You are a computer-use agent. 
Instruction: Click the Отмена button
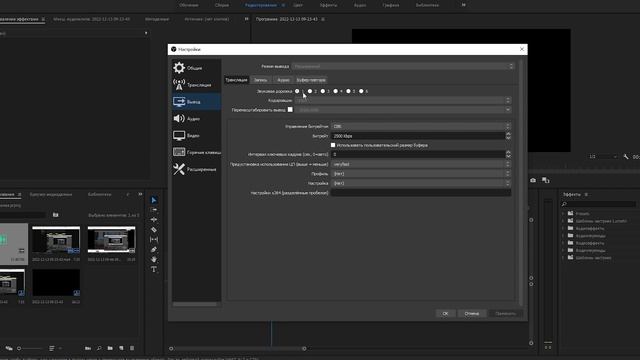click(472, 313)
